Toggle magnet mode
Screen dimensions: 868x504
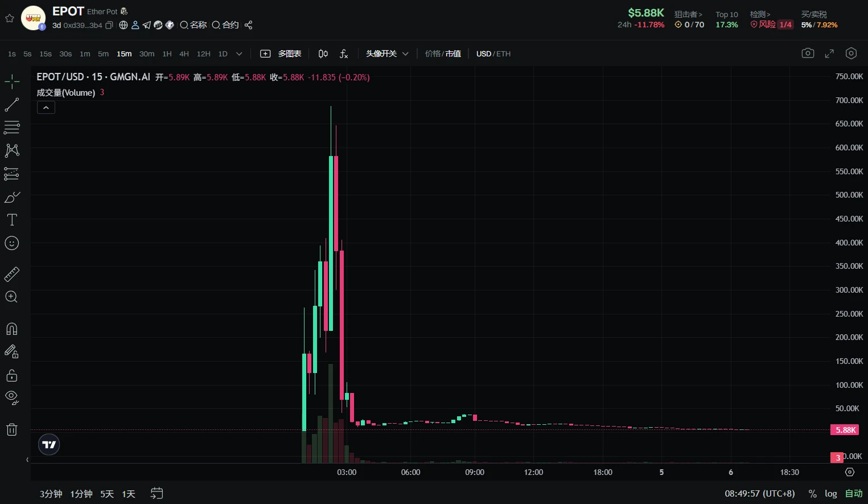coord(12,329)
